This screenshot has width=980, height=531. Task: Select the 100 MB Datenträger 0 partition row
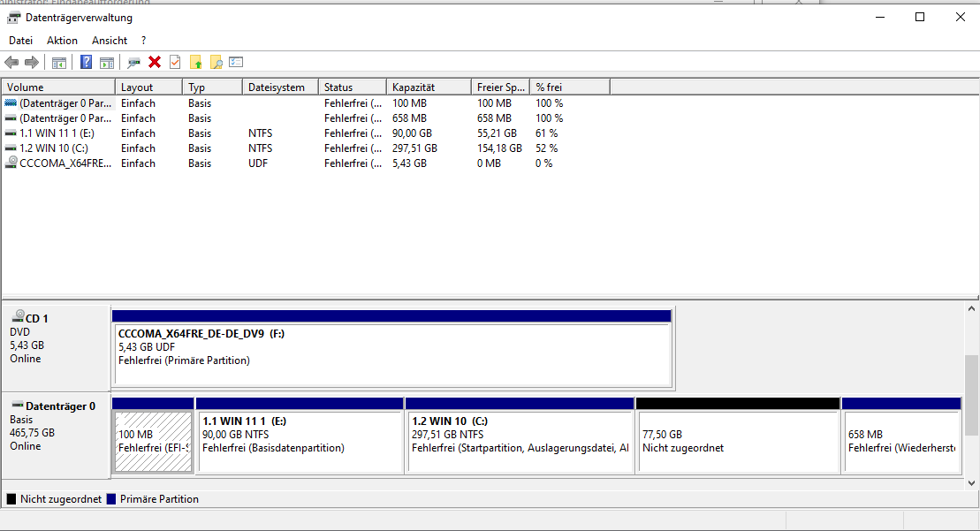point(307,103)
